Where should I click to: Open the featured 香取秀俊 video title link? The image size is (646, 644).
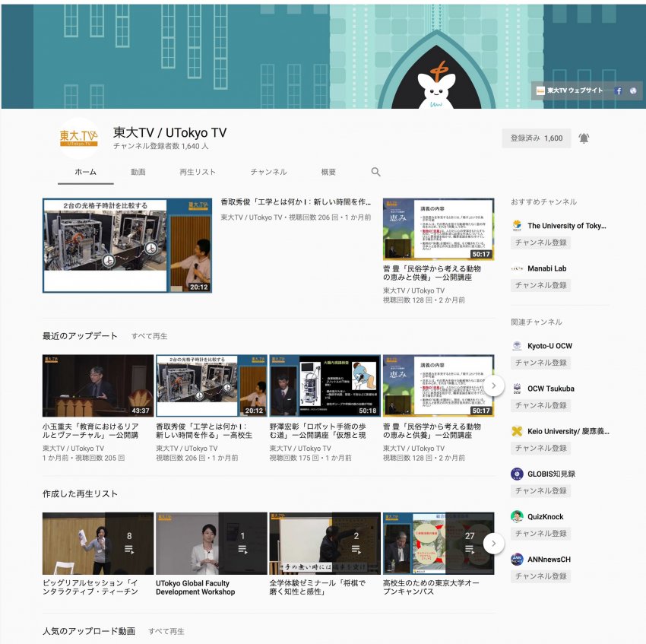pos(296,202)
